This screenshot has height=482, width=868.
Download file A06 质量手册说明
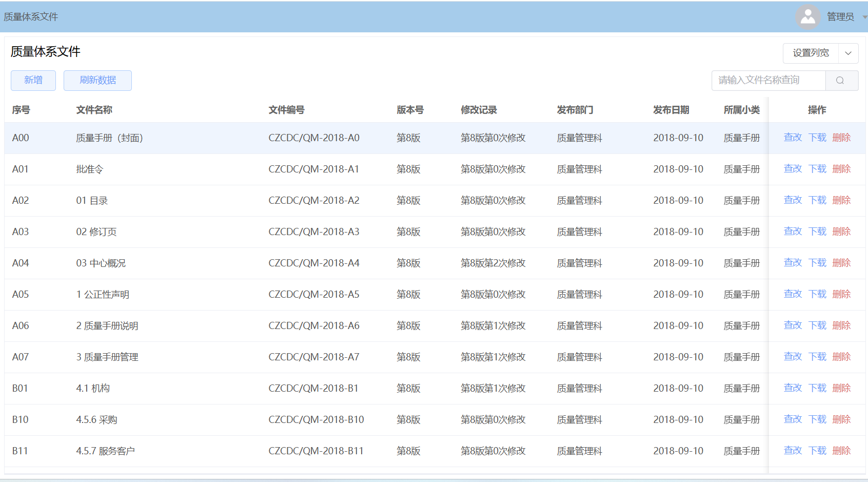pos(817,325)
